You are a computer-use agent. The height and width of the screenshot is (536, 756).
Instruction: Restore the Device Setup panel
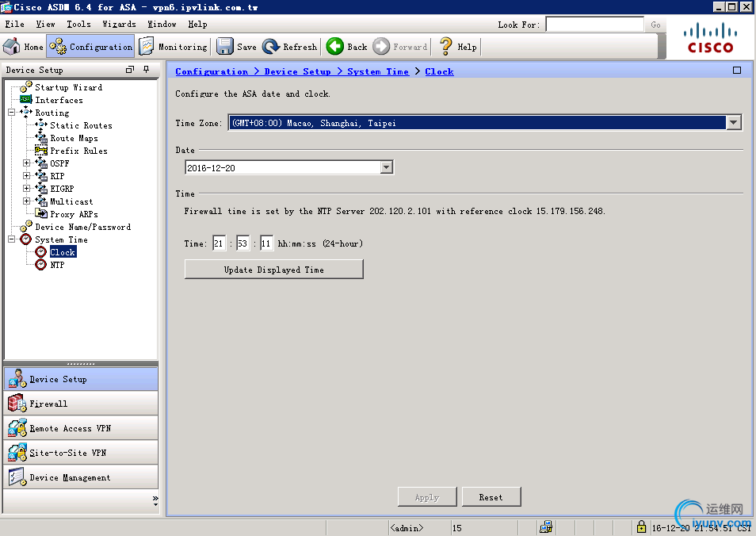point(130,70)
